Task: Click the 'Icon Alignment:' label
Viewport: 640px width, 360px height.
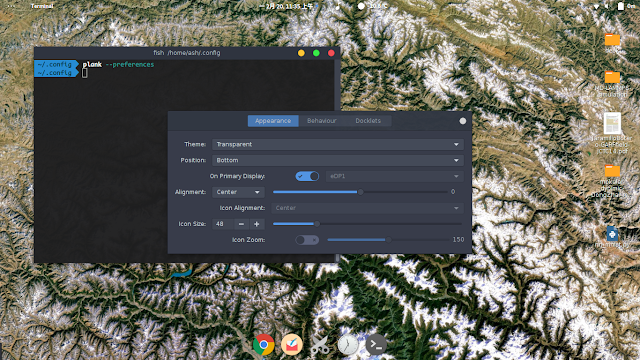Action: point(242,208)
